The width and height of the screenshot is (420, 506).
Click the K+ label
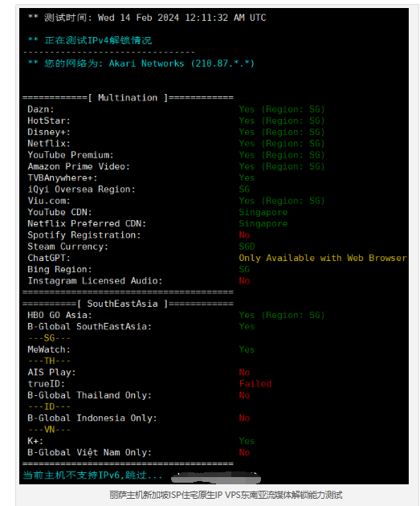pos(35,441)
